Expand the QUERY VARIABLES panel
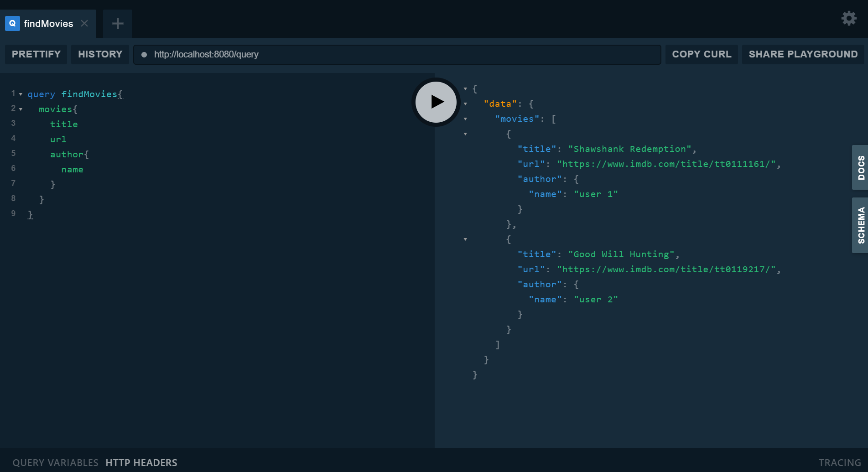The height and width of the screenshot is (472, 868). [x=55, y=462]
